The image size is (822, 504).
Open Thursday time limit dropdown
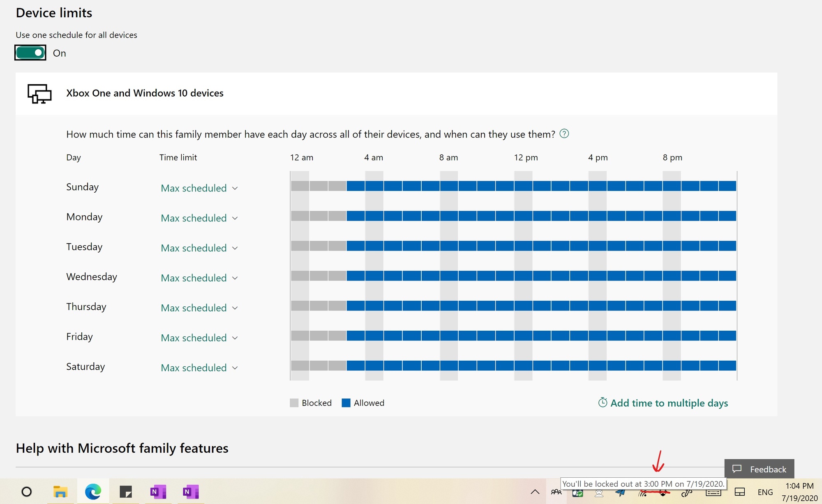click(x=199, y=308)
